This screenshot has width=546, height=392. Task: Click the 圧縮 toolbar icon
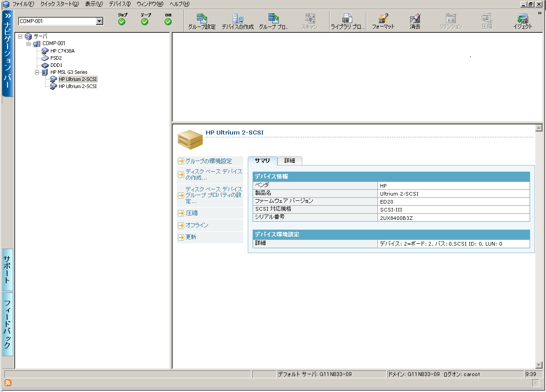tap(487, 21)
